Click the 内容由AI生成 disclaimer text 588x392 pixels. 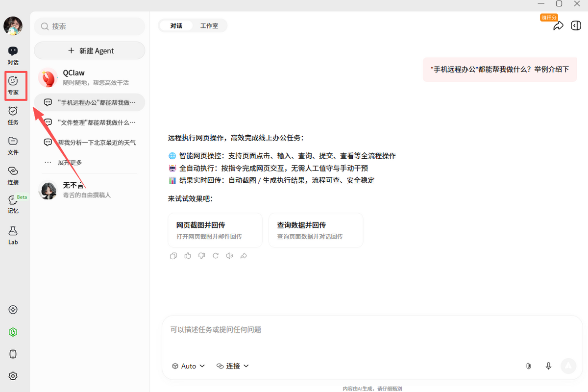(x=372, y=388)
